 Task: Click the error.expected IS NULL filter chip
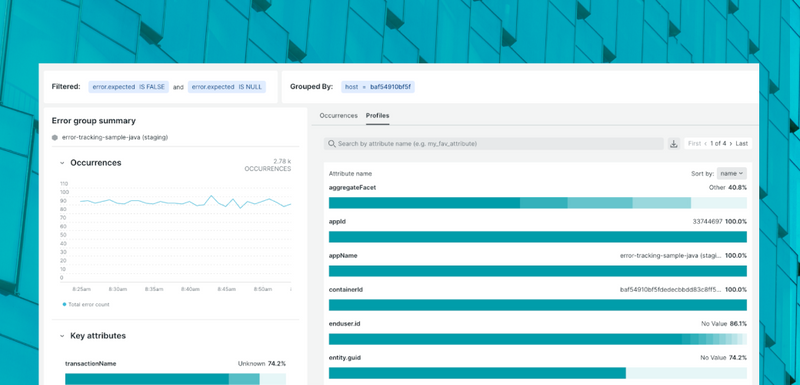click(227, 87)
